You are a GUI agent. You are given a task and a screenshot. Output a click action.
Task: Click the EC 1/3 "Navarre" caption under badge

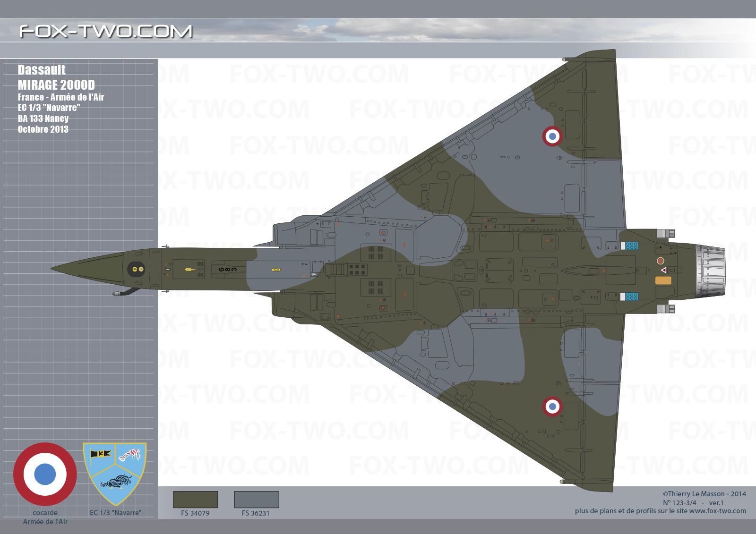pyautogui.click(x=115, y=513)
